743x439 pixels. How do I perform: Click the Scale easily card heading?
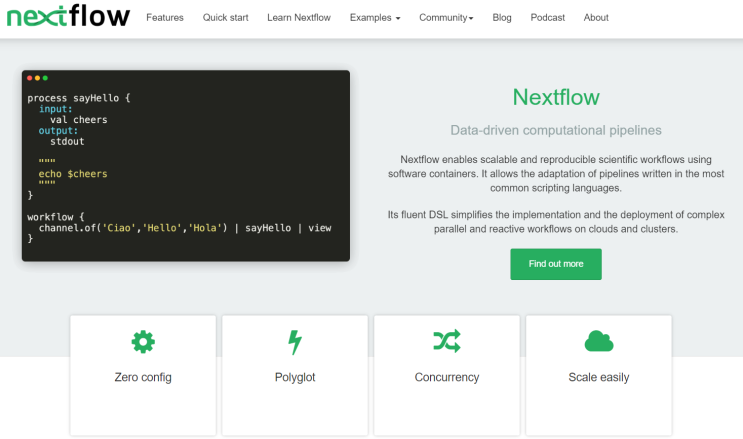coord(599,377)
